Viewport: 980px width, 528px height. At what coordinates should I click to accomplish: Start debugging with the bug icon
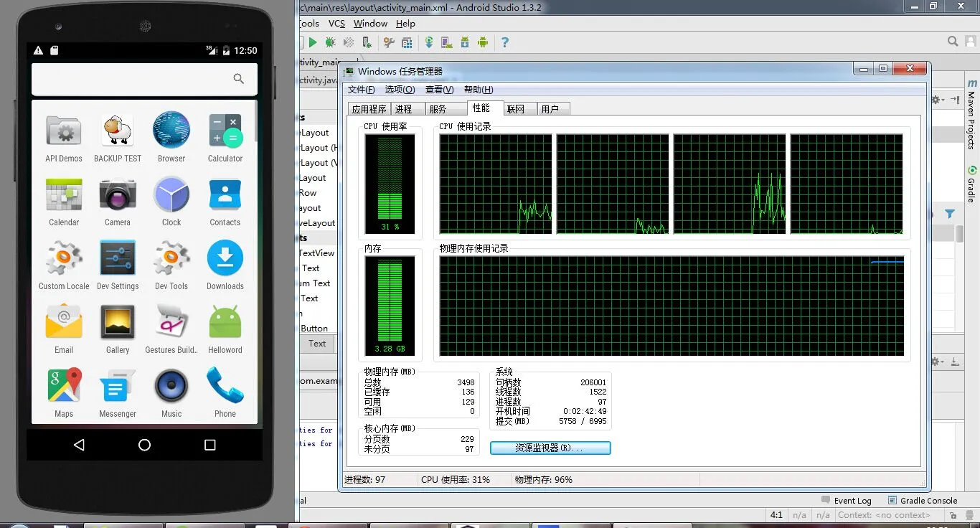tap(331, 43)
